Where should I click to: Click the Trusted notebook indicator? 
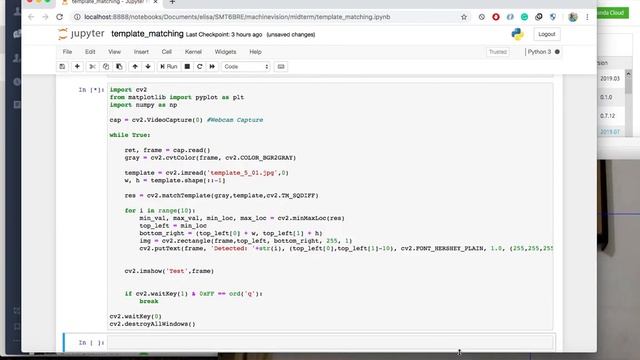(x=498, y=52)
